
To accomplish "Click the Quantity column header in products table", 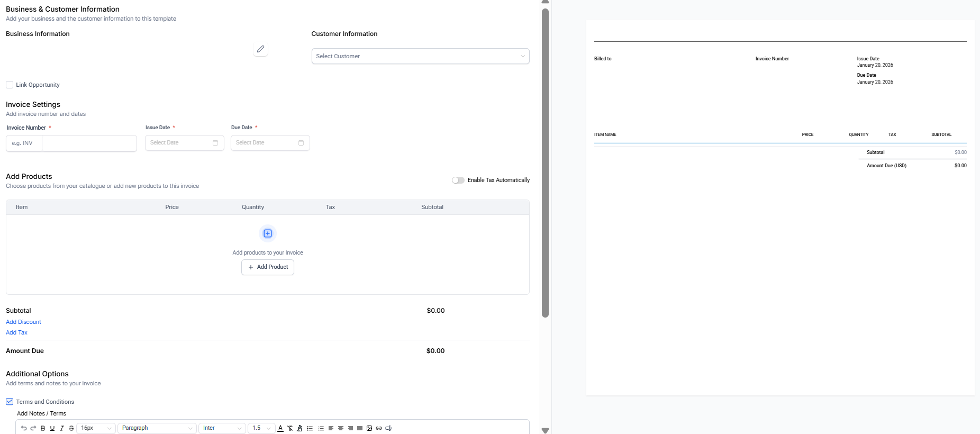I will (253, 207).
